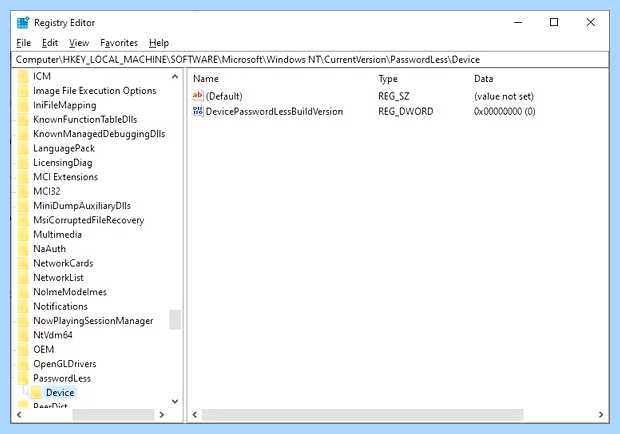Screen dimensions: 620x434
Task: Click the Data column header
Action: click(x=484, y=79)
